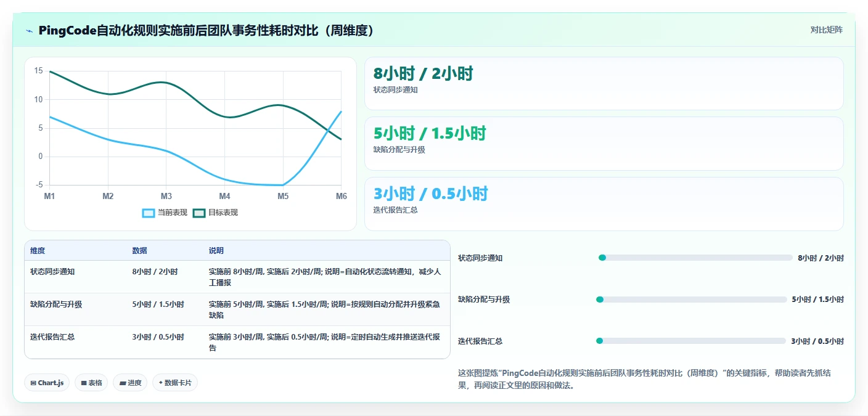Click table cell 3小时 / 0.5小时

click(x=158, y=337)
